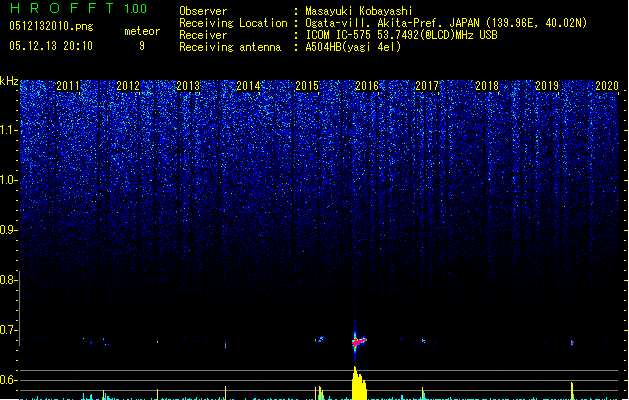This screenshot has width=629, height=400.
Task: Click the ICOM IC-575 receiver text
Action: (401, 35)
